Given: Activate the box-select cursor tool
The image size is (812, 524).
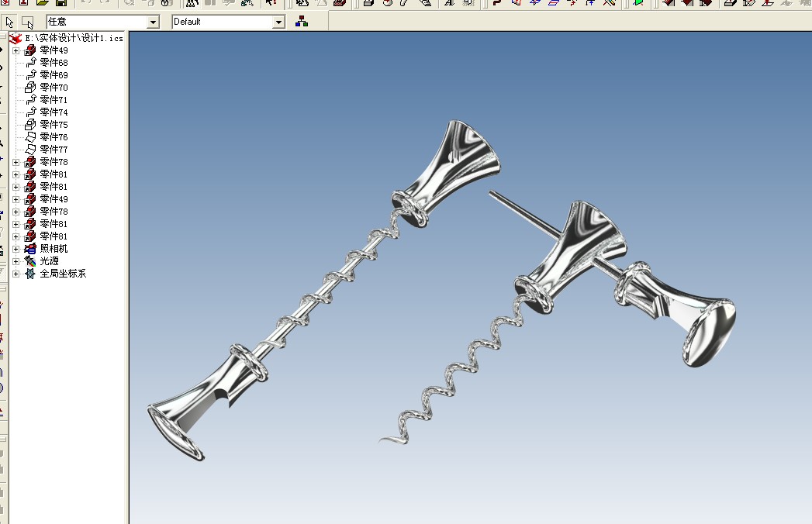Looking at the screenshot, I should pos(27,22).
